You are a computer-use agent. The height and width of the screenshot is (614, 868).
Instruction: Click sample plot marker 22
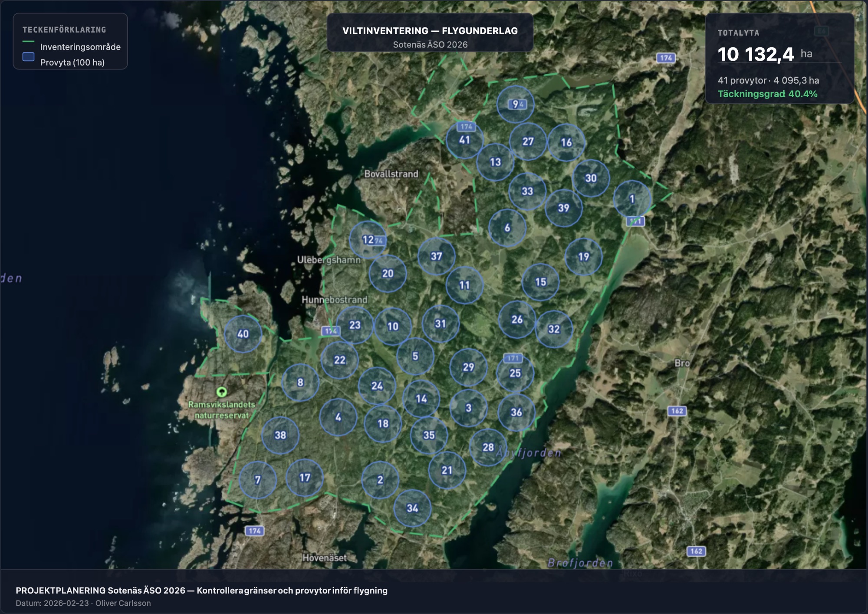point(340,360)
